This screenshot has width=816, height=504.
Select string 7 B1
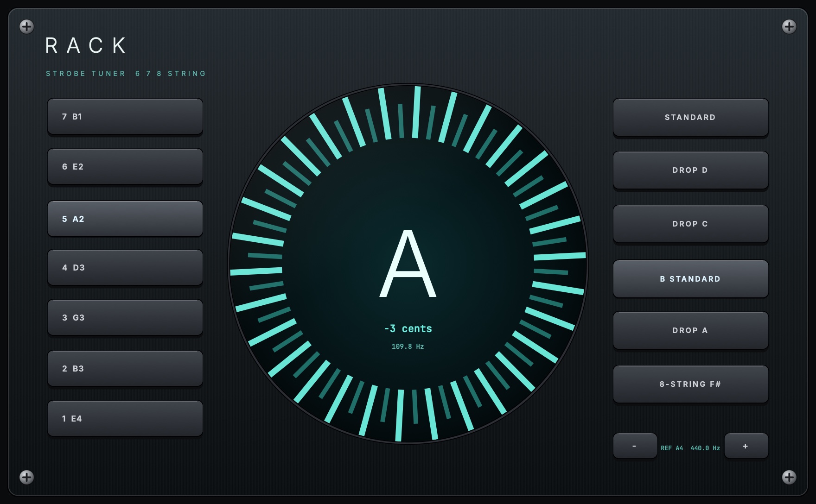tap(125, 116)
